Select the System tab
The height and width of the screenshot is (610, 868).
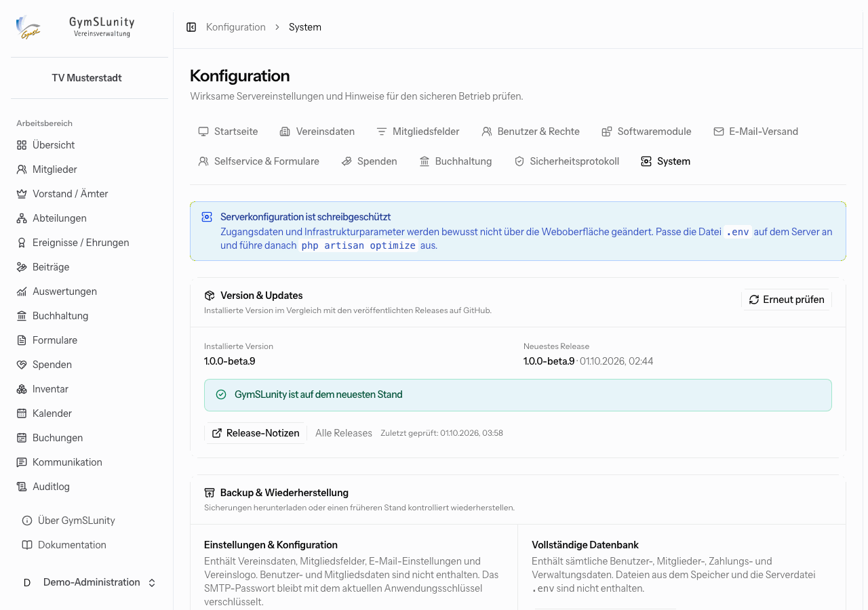pyautogui.click(x=665, y=161)
